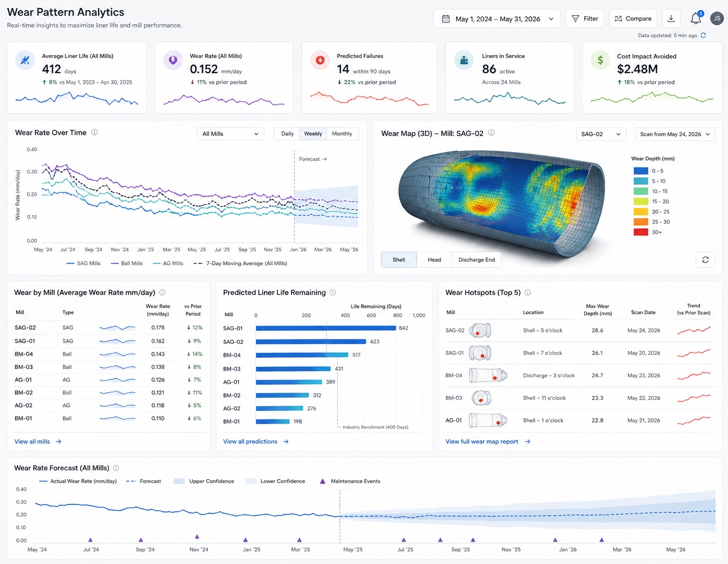Switch wear rate chart to Weekly
The image size is (728, 564).
(313, 134)
